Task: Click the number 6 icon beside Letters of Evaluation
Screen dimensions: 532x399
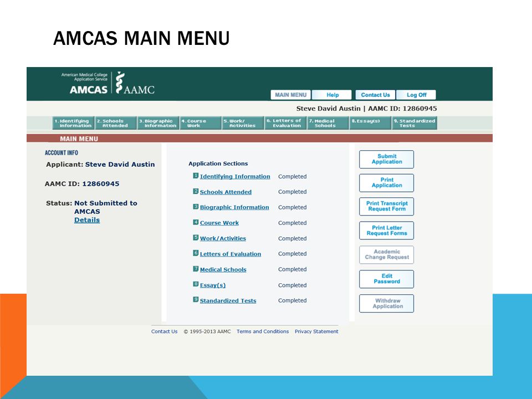Action: coord(196,253)
